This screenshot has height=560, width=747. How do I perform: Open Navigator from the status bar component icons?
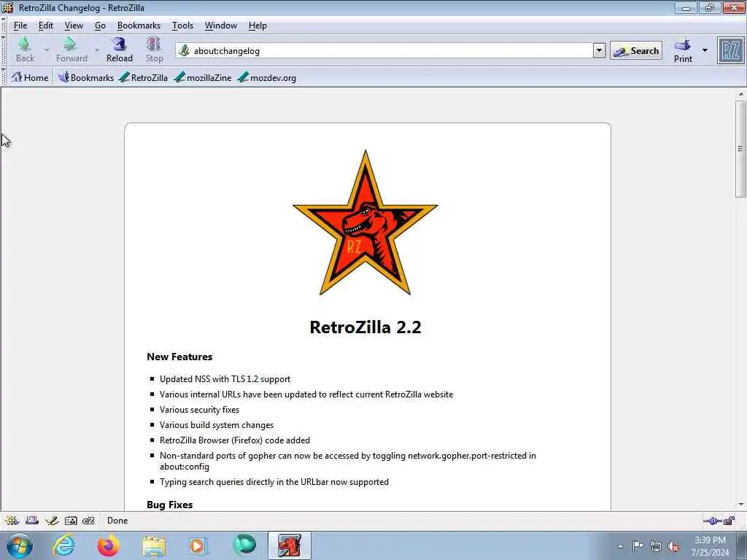pos(12,521)
